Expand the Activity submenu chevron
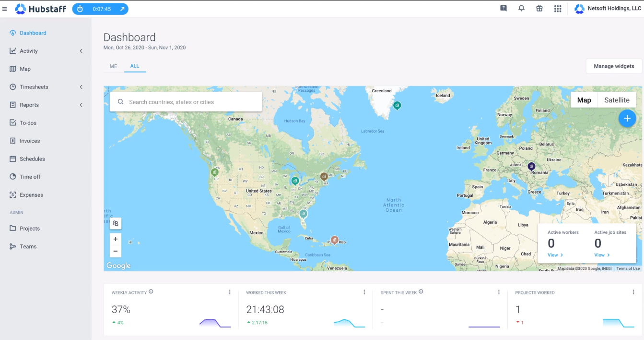 pyautogui.click(x=81, y=51)
